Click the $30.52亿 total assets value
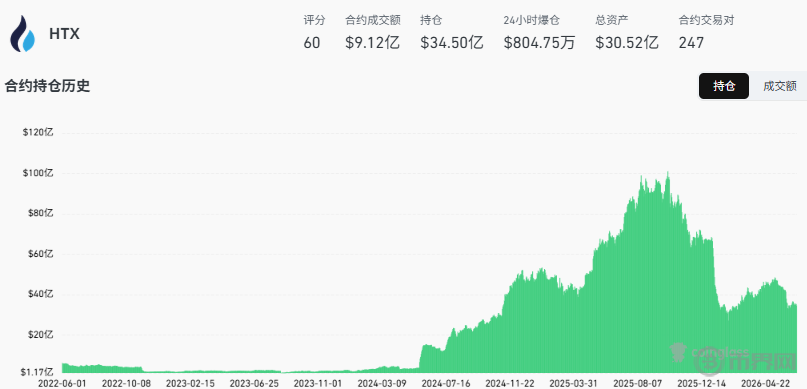The width and height of the screenshot is (807, 389). pos(627,43)
